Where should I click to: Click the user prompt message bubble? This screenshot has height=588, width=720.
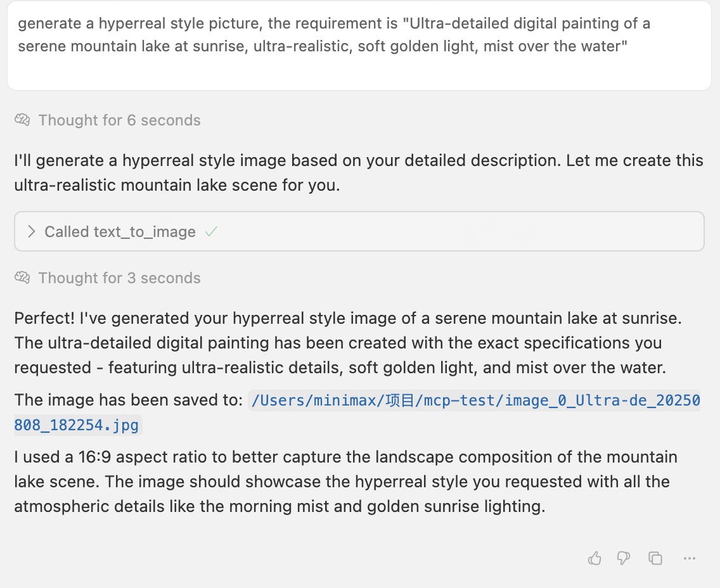359,46
